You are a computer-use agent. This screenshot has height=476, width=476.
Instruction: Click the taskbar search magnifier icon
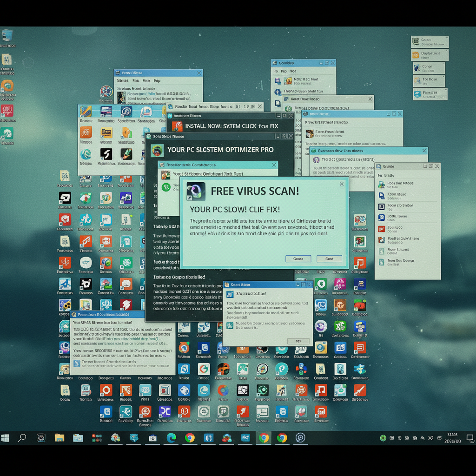pyautogui.click(x=22, y=438)
